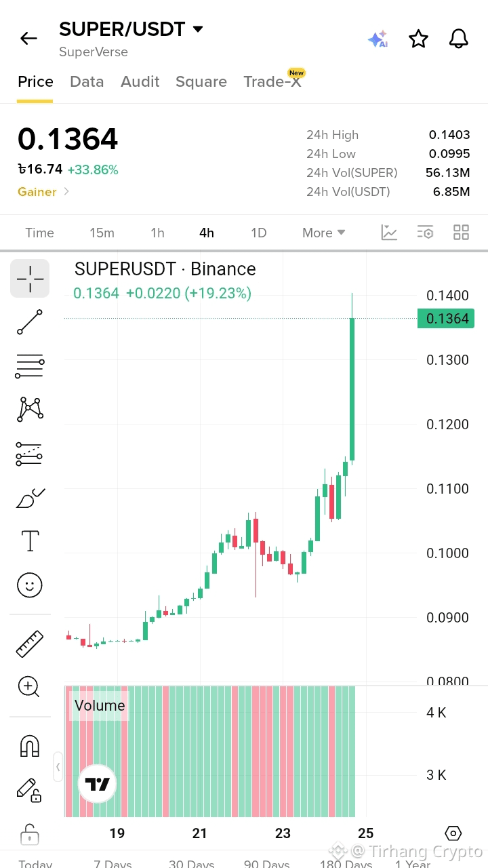Tap the Volume indicator label

[100, 705]
